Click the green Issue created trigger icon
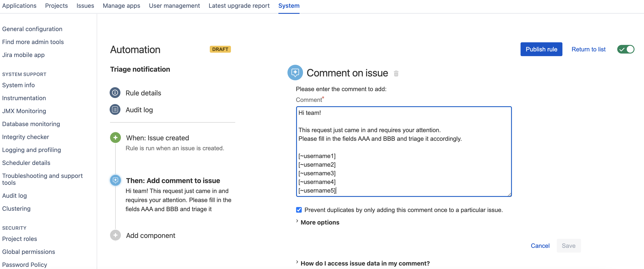The image size is (644, 269). (115, 138)
